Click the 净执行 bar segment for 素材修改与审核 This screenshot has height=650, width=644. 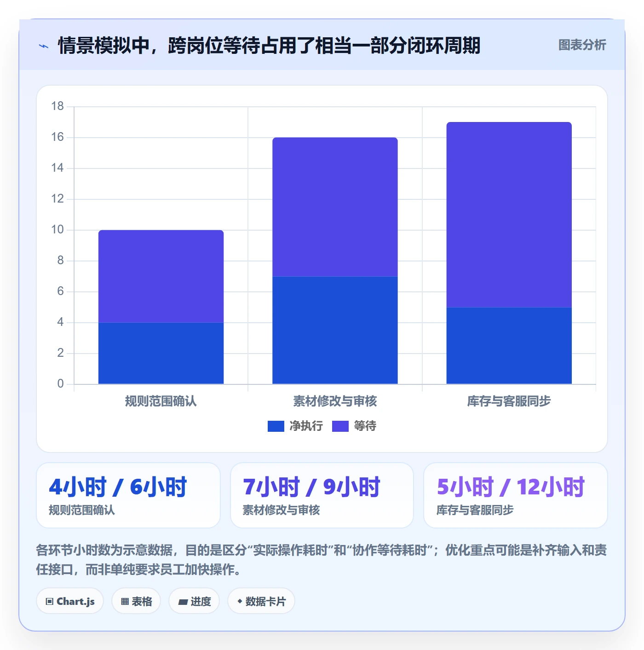tap(335, 330)
